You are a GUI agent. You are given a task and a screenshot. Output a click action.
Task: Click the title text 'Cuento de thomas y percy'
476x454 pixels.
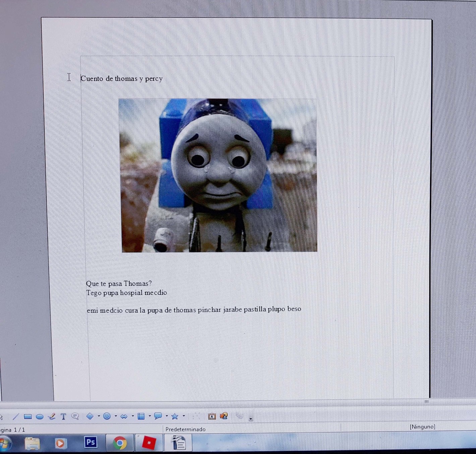(x=122, y=79)
